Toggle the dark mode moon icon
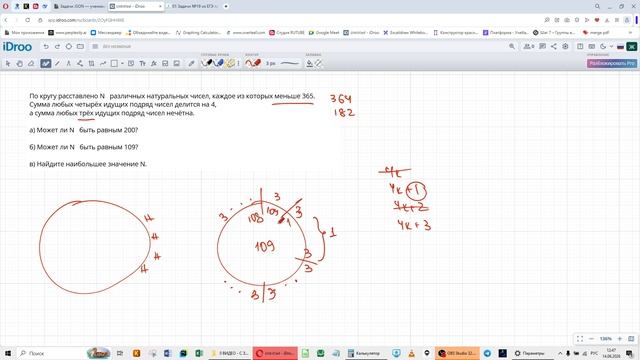 (603, 47)
